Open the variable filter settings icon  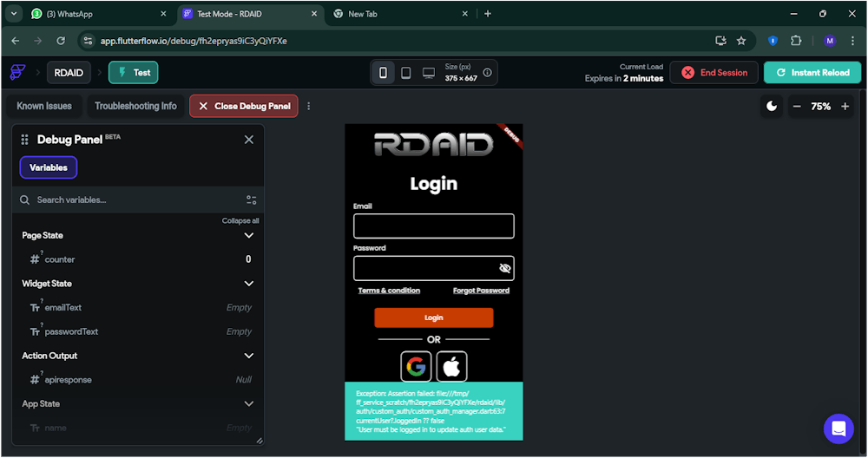click(x=252, y=200)
